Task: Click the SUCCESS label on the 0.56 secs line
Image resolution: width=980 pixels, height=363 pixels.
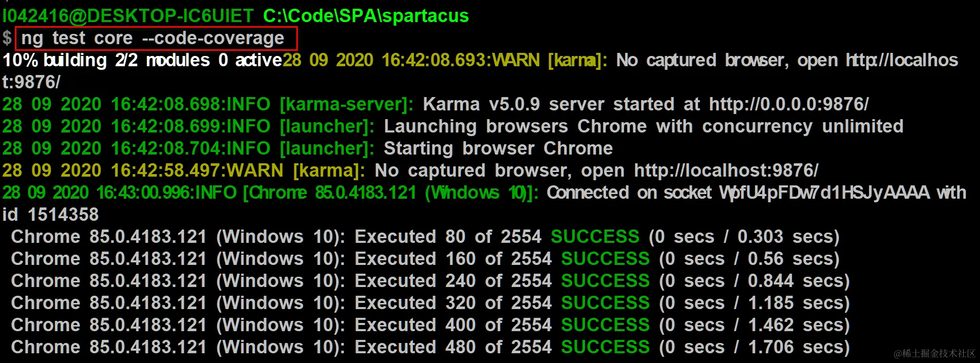Action: [x=605, y=259]
